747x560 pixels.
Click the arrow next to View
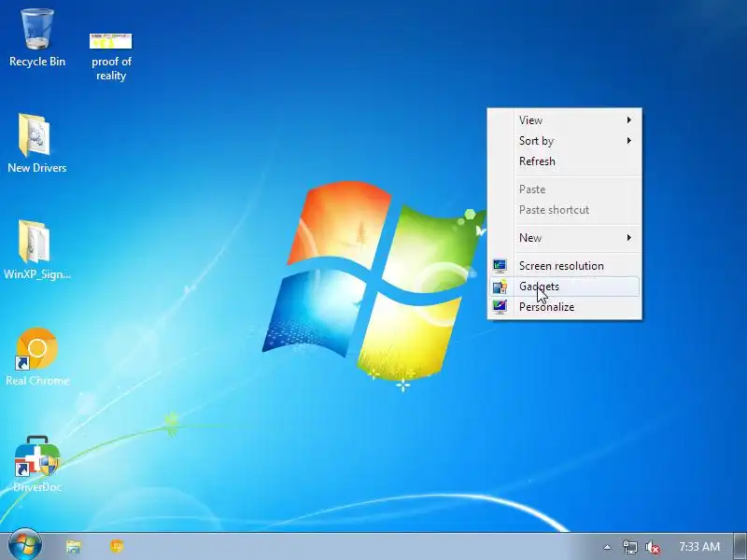click(x=628, y=120)
